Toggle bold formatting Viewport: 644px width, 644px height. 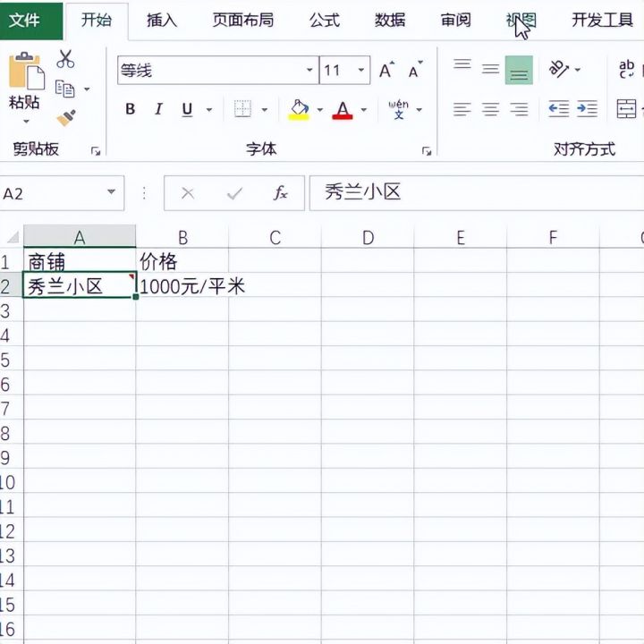(x=131, y=109)
